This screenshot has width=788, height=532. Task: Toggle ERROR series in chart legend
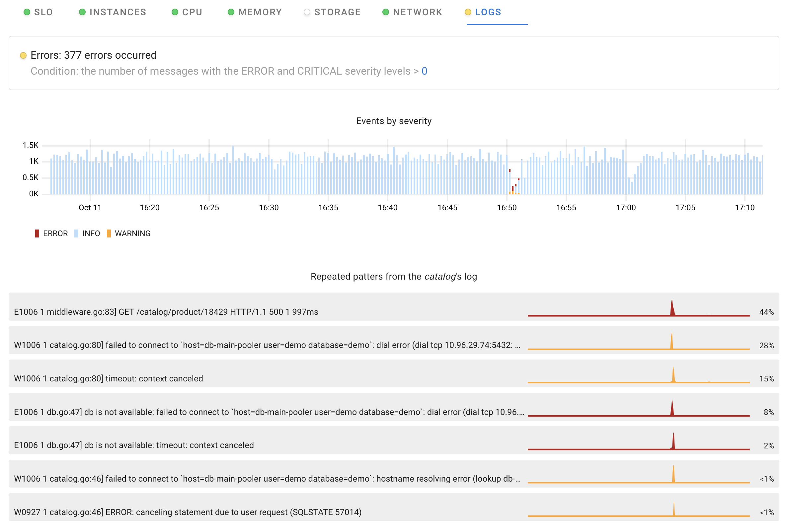point(55,233)
